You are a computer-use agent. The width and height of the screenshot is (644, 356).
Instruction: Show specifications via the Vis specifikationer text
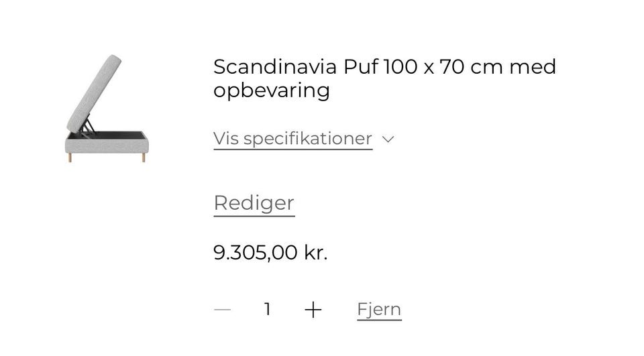pos(292,139)
